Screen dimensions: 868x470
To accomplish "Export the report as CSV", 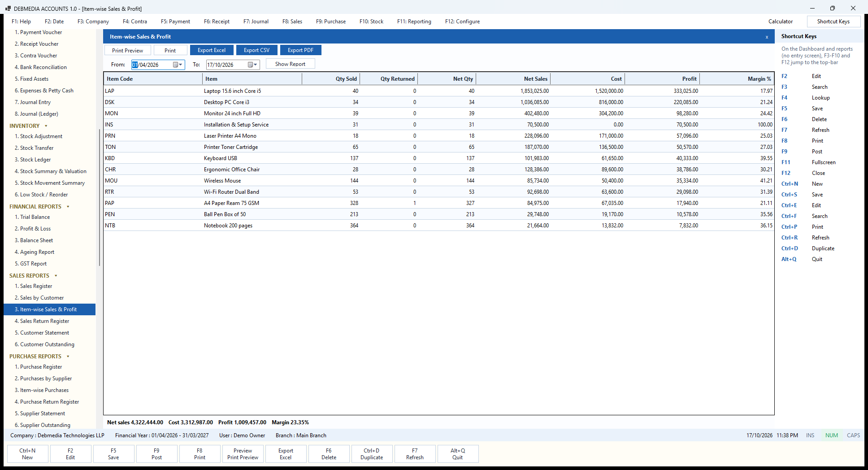I will point(256,50).
